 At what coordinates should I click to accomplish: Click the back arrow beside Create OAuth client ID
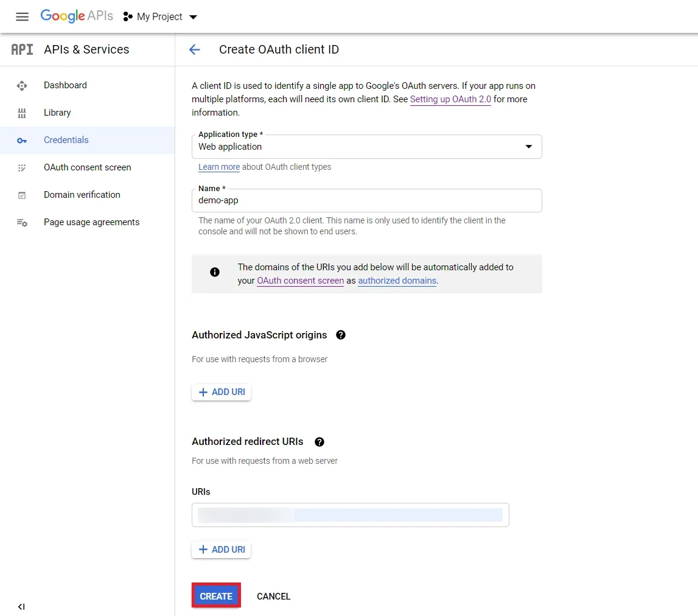click(194, 49)
